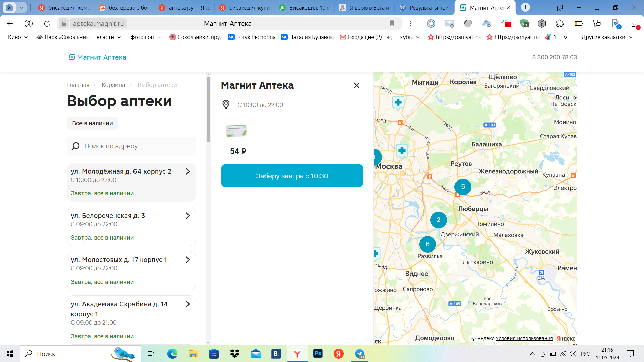Open the Dropbox taskbar icon

click(235, 354)
